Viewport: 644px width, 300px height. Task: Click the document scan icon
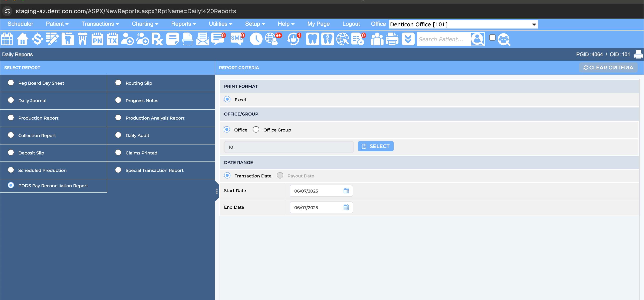click(187, 39)
